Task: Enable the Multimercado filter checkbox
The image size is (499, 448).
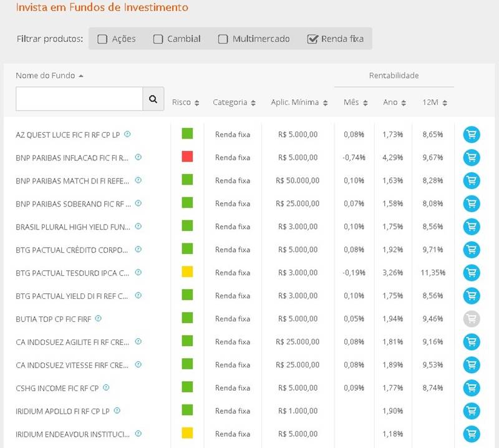Action: pyautogui.click(x=223, y=39)
